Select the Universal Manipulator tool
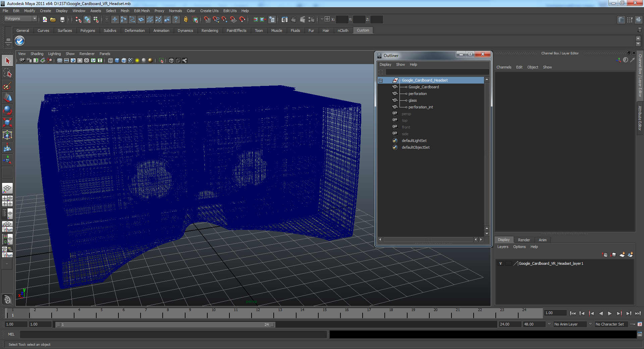 7,135
